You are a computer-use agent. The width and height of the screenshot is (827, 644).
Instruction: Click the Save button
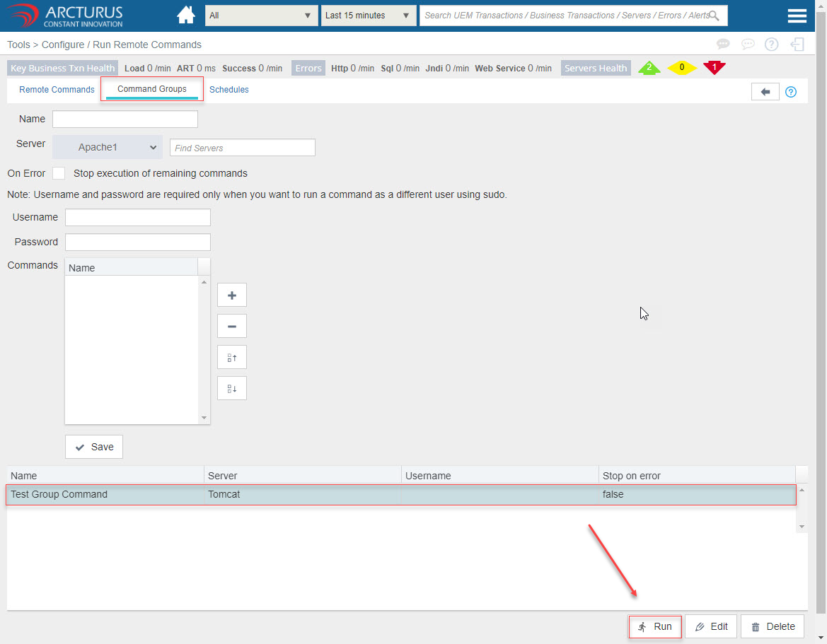tap(94, 447)
